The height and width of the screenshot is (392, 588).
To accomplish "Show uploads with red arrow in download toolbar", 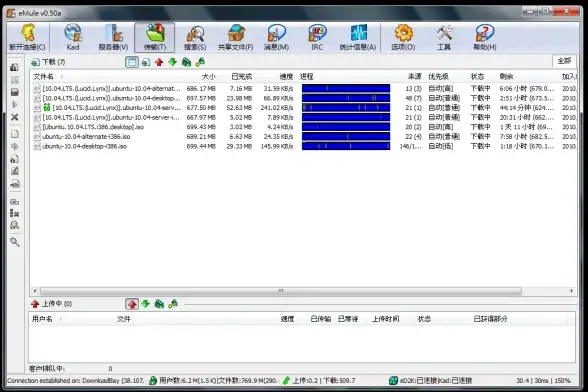I will pos(159,62).
